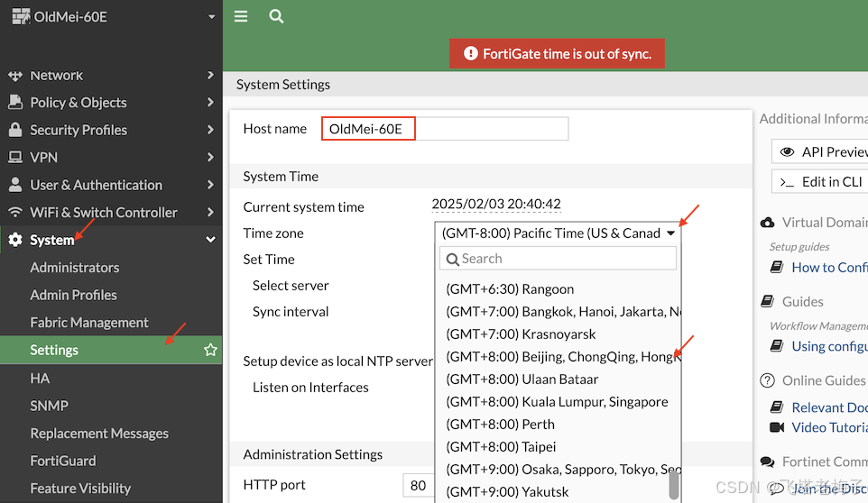This screenshot has width=868, height=503.
Task: Select (GMT+9:00) Osaka, Sapporo, Tokyo time zone
Action: 558,470
